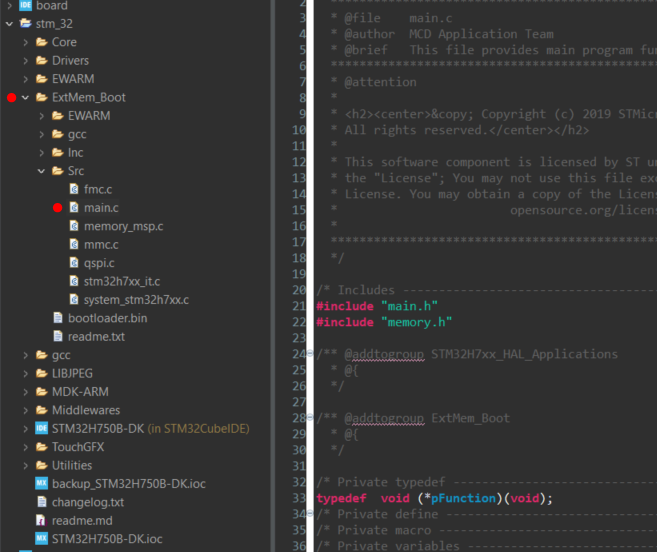
Task: Expand the Middlewares folder
Action: point(25,410)
